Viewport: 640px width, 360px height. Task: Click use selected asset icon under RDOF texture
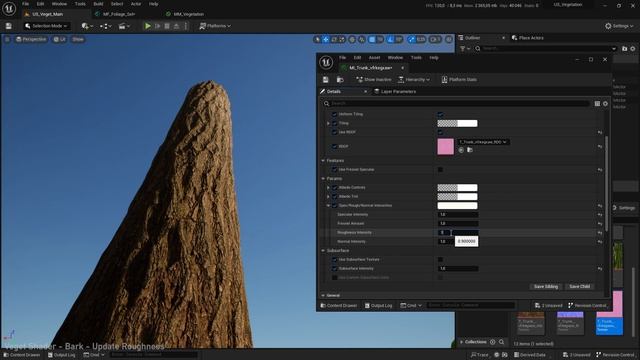coord(461,150)
